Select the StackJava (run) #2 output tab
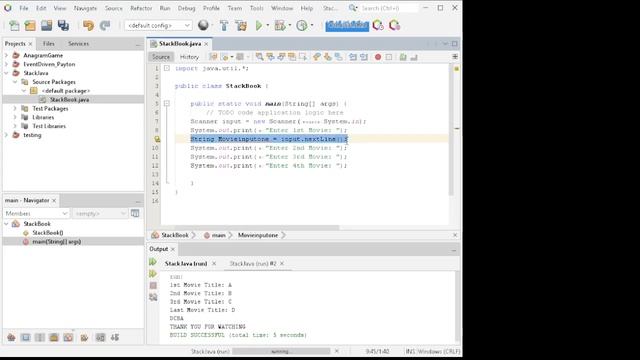 point(253,264)
